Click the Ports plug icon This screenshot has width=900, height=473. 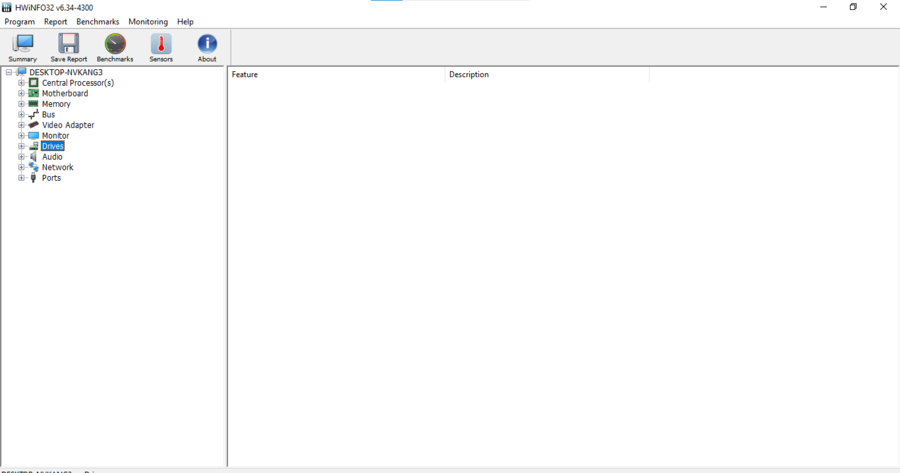[x=34, y=178]
